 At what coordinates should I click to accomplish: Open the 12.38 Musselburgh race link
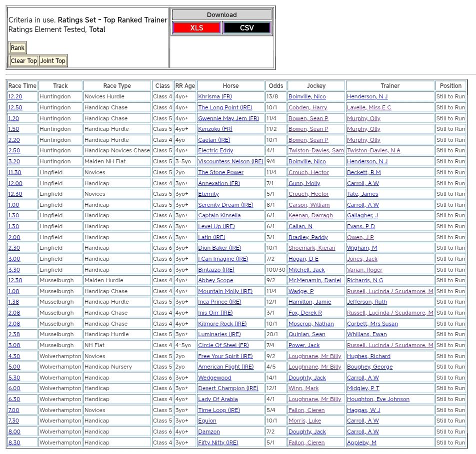coord(15,280)
